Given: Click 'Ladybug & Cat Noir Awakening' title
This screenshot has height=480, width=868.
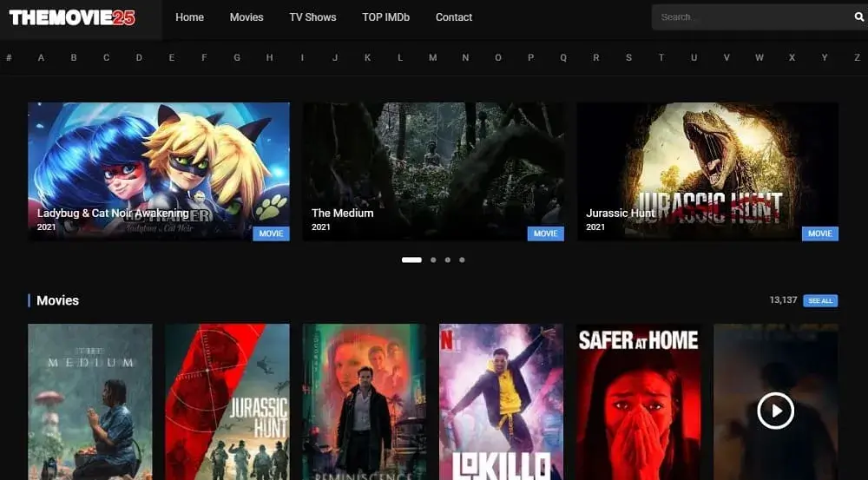Looking at the screenshot, I should tap(113, 214).
